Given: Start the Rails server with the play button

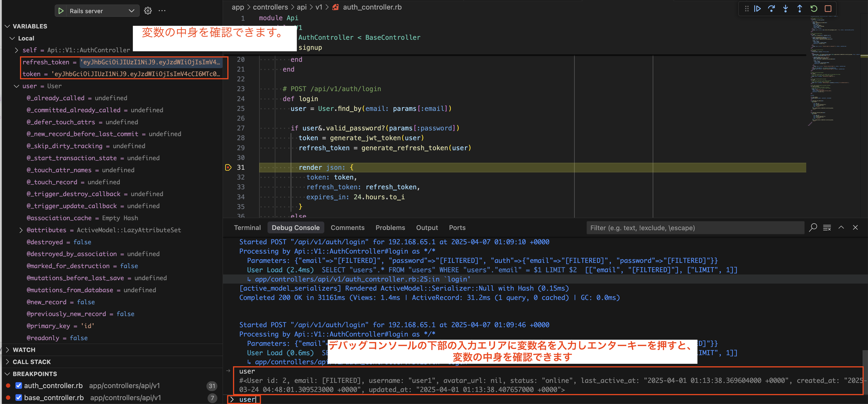Looking at the screenshot, I should pyautogui.click(x=61, y=10).
